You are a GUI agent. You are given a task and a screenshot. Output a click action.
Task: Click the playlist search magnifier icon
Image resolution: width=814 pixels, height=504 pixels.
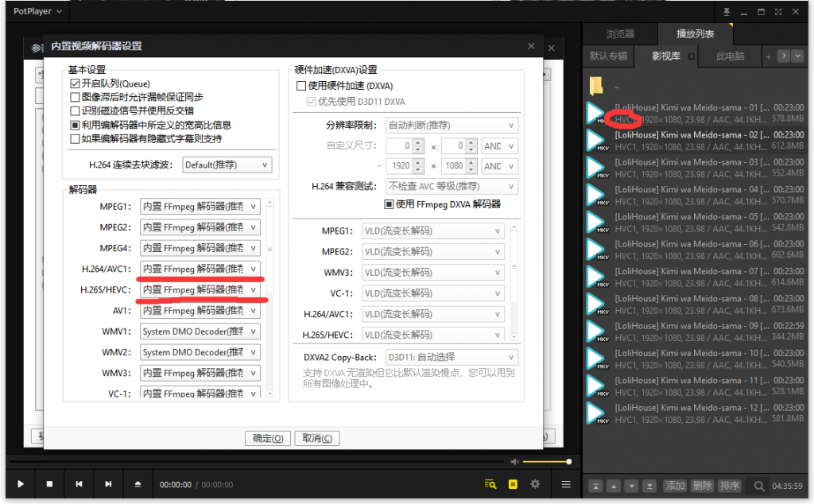(759, 486)
